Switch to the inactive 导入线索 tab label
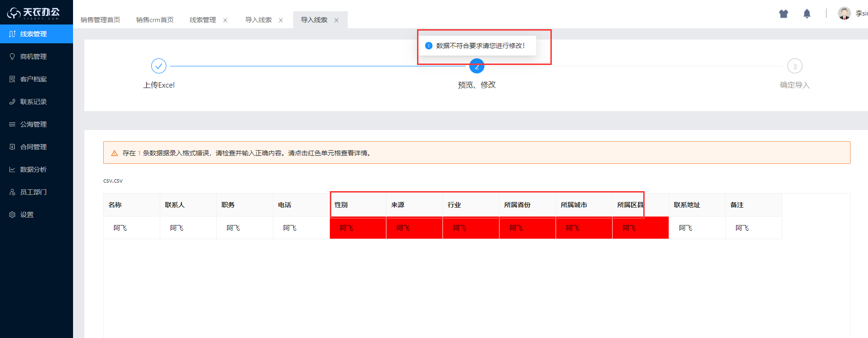This screenshot has height=338, width=868. [x=259, y=20]
